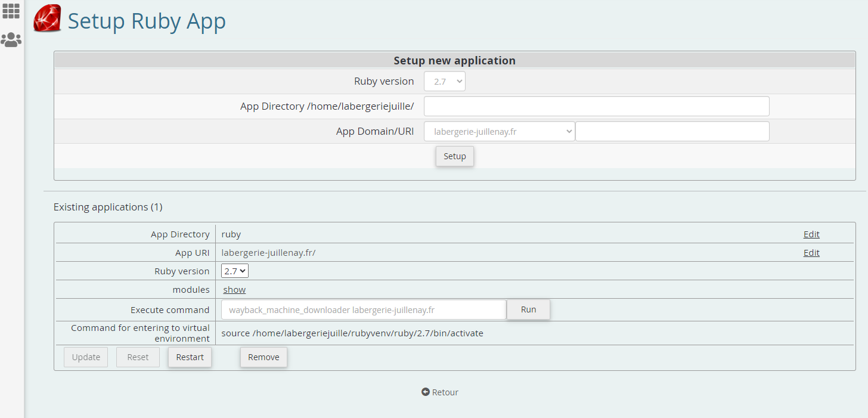The image size is (868, 418).
Task: Click App URI value labergerie-juillenay.fr/
Action: coord(268,253)
